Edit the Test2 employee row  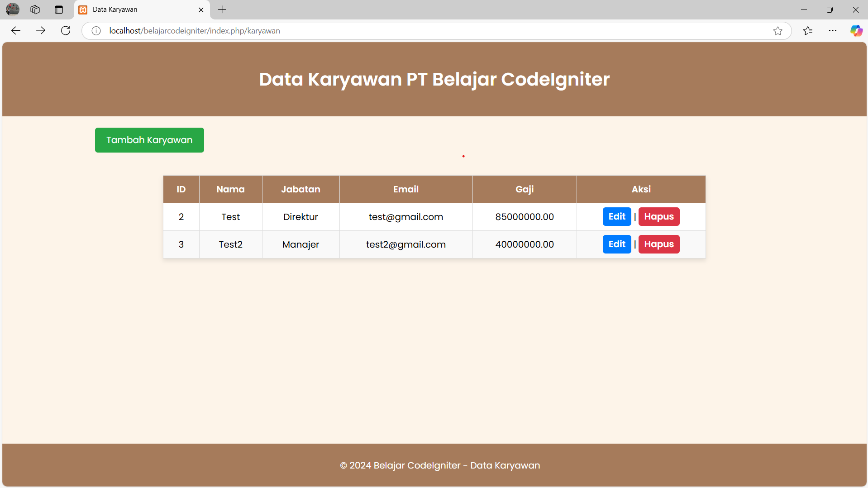[617, 244]
